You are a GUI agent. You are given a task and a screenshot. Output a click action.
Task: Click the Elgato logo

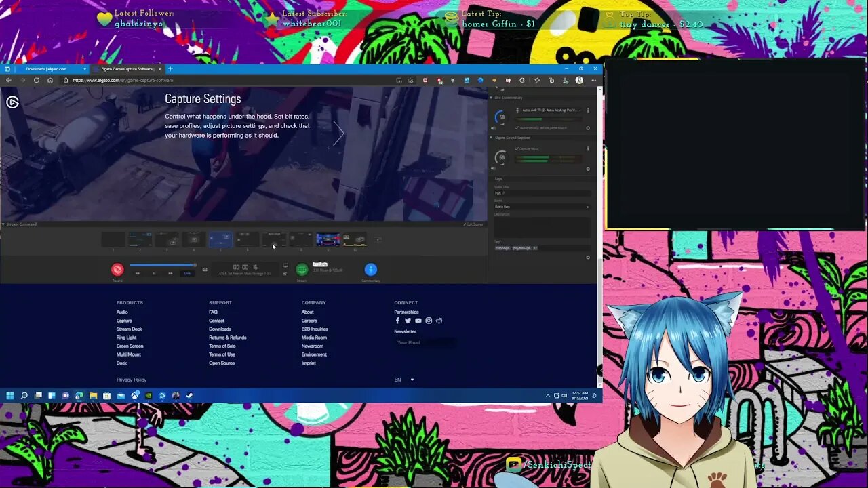(12, 102)
